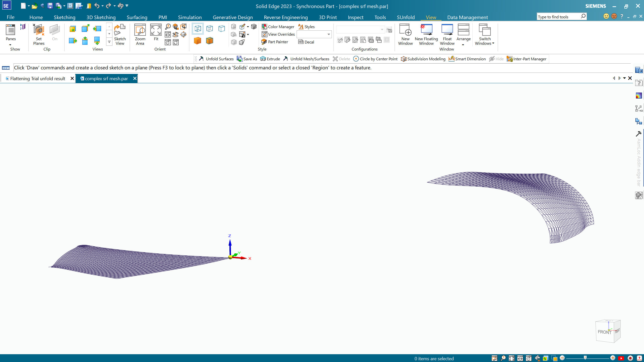Image resolution: width=644 pixels, height=362 pixels.
Task: Open the Switch Windows dropdown
Action: point(485,34)
